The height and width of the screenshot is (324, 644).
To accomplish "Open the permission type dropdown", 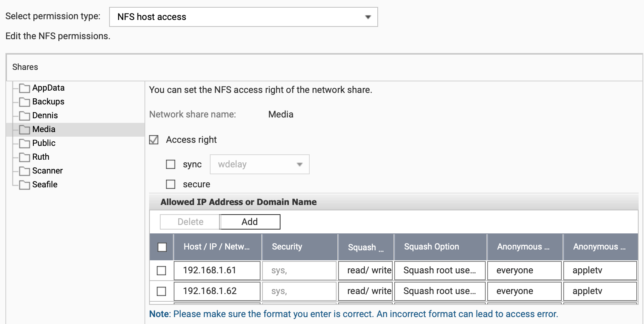I will tap(244, 17).
